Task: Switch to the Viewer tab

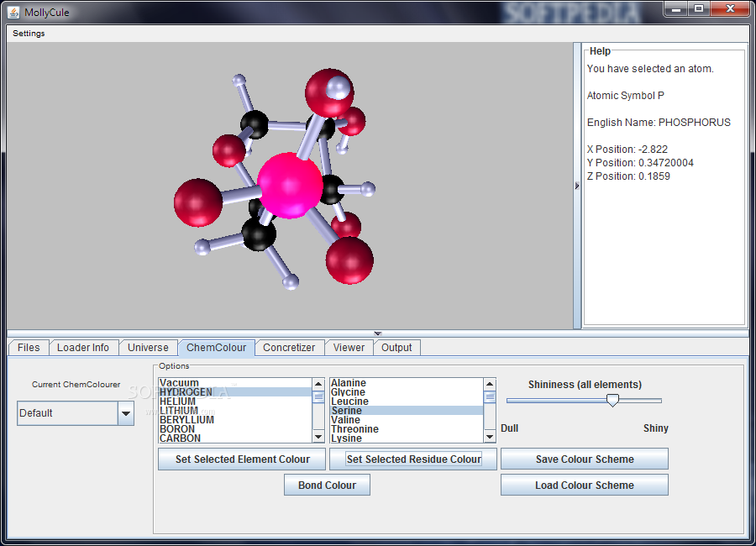Action: pos(349,347)
